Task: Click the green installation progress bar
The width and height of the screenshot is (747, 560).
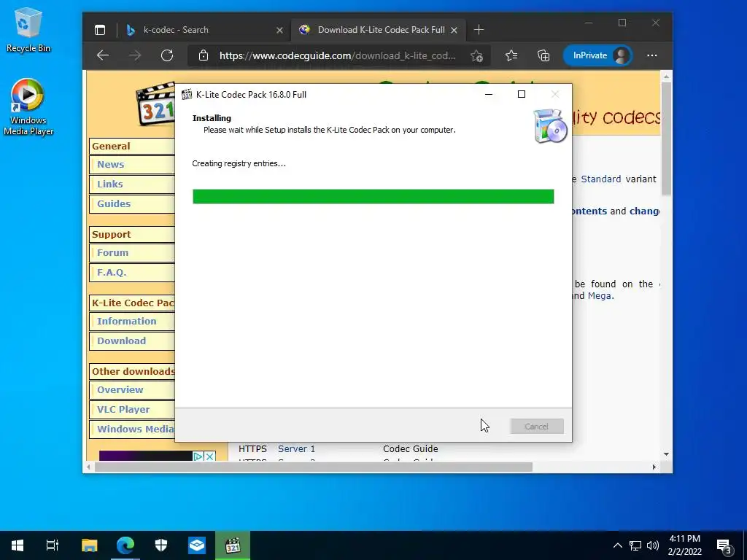Action: pyautogui.click(x=373, y=196)
